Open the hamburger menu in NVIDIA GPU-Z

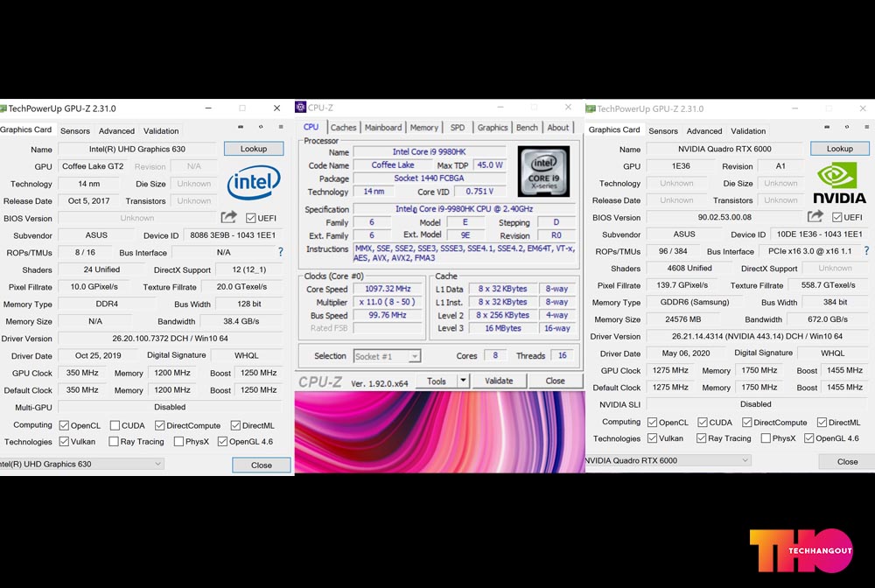866,127
